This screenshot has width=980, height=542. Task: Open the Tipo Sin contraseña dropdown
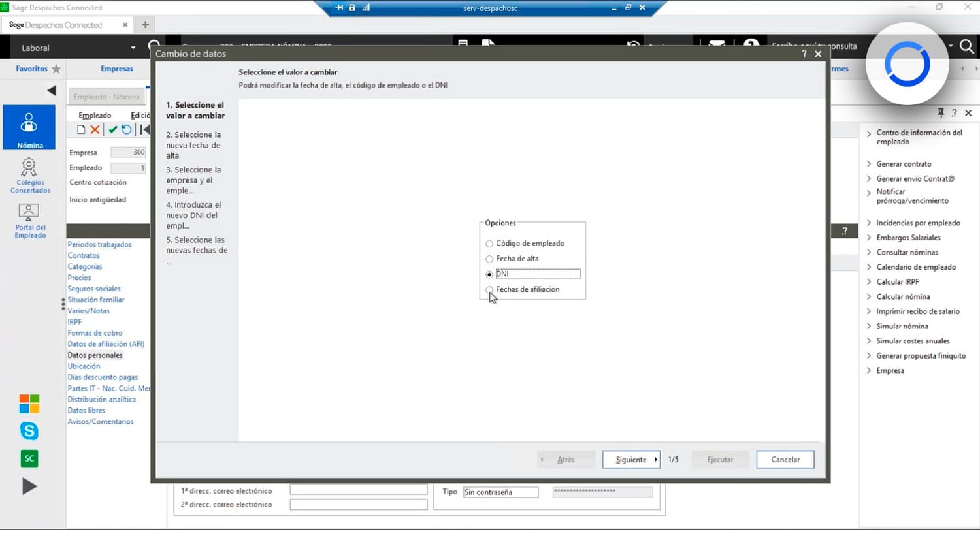coord(500,492)
